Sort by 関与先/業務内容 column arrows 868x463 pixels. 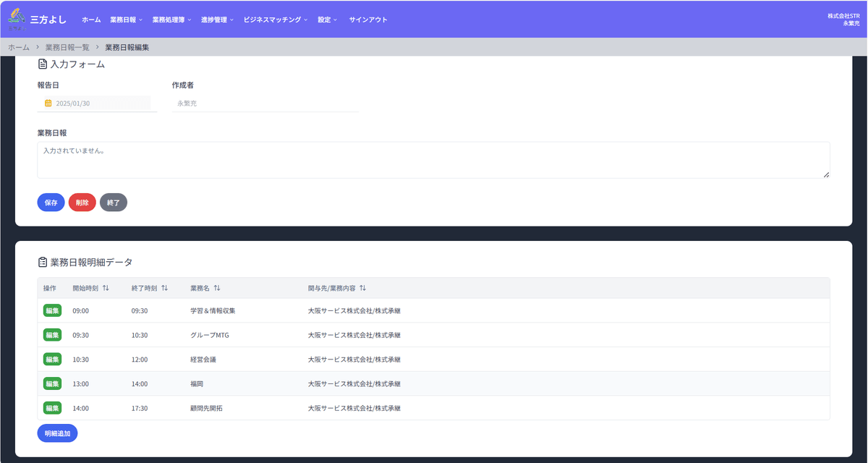[362, 288]
